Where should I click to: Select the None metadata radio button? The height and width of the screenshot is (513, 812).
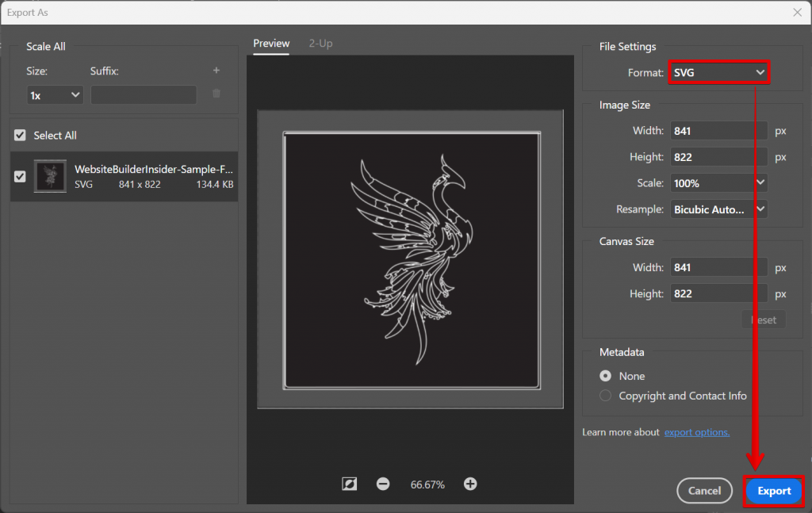pos(605,376)
